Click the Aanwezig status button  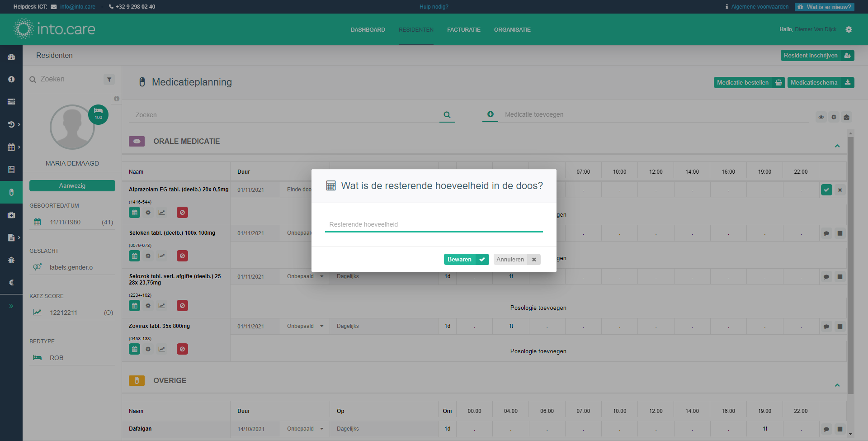tap(72, 186)
